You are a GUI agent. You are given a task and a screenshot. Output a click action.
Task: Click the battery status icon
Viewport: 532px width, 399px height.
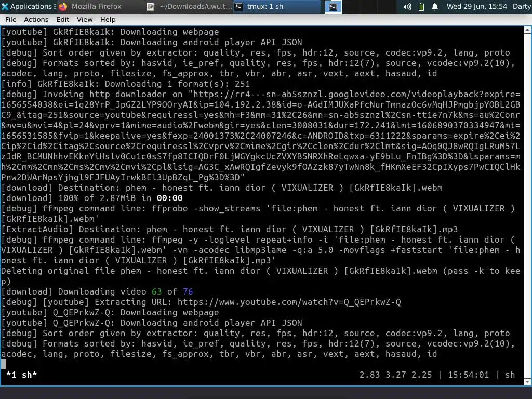click(x=421, y=7)
